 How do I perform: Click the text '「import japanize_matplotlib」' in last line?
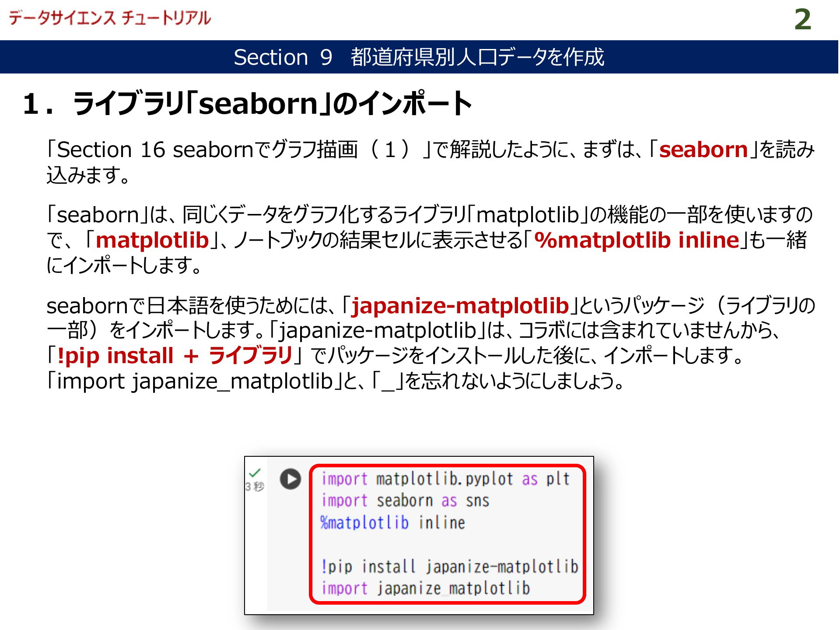tap(195, 381)
